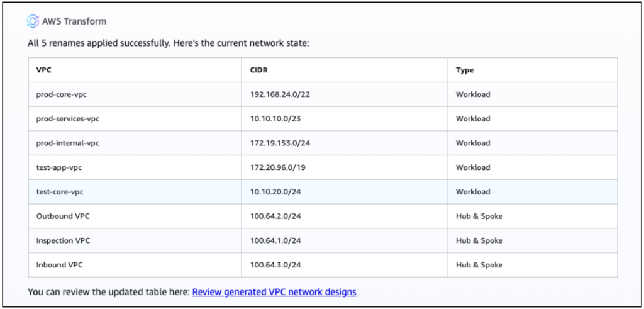Click Workload type in prod-services-vpc row
This screenshot has width=644, height=309.
473,119
